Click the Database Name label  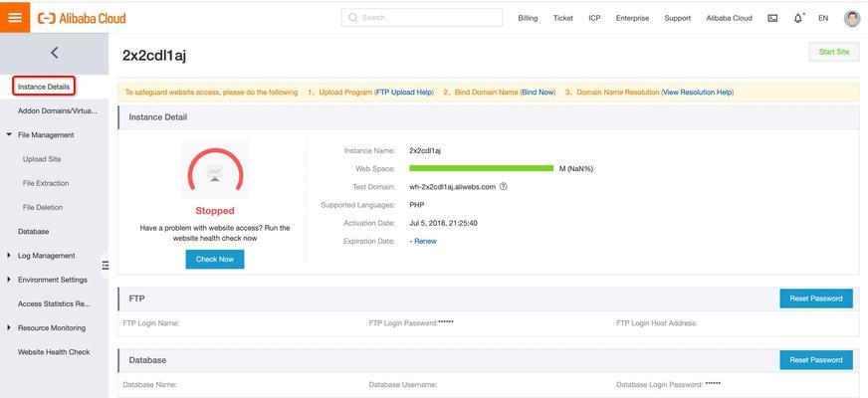tap(150, 384)
